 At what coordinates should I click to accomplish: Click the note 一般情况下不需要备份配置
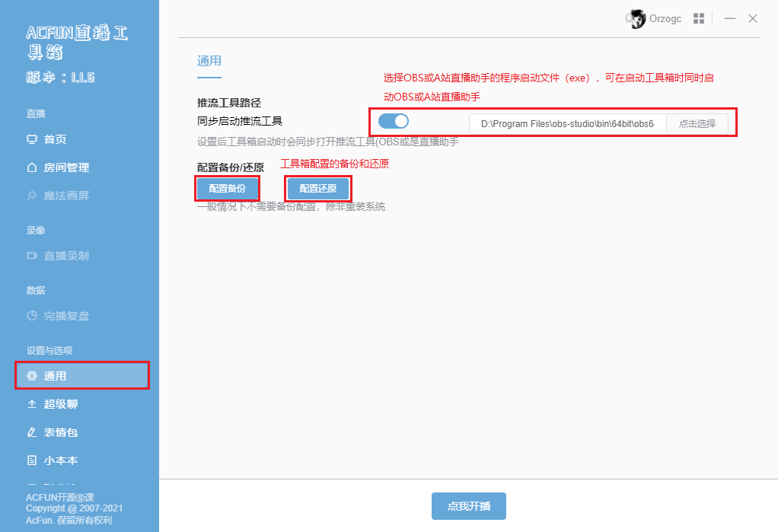(292, 206)
